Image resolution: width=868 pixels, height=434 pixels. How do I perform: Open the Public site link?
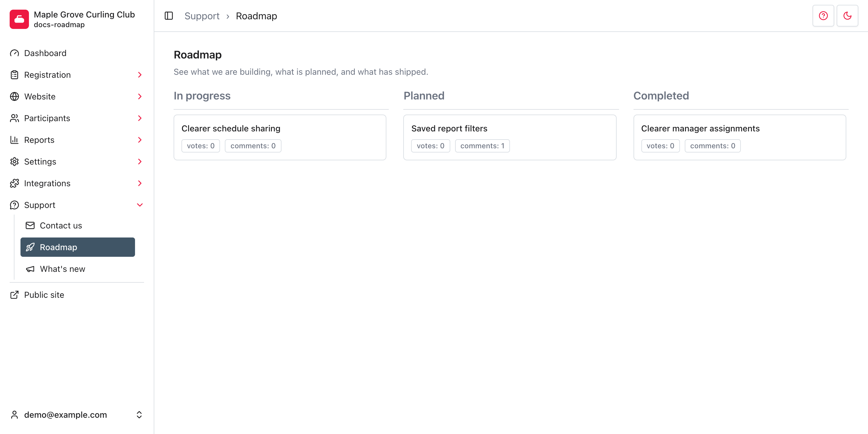77,295
